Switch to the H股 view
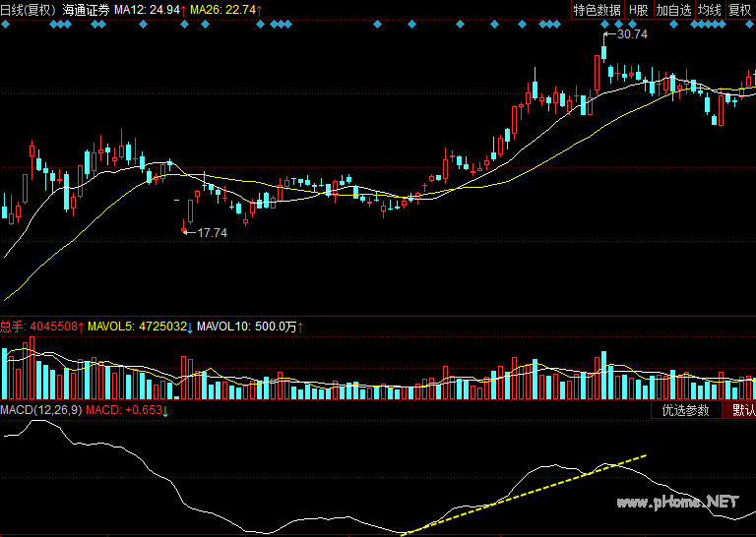 click(638, 10)
